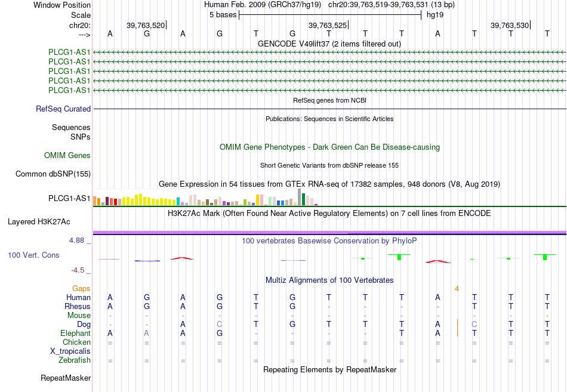The image size is (567, 392).
Task: Click the tallest gray bar in GTEx chart
Action: pyautogui.click(x=299, y=197)
